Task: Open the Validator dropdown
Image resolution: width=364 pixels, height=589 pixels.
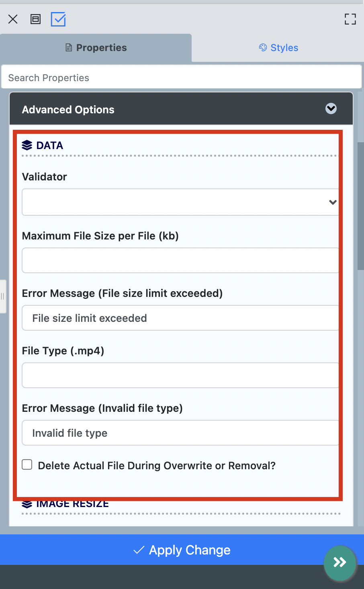Action: (x=180, y=202)
